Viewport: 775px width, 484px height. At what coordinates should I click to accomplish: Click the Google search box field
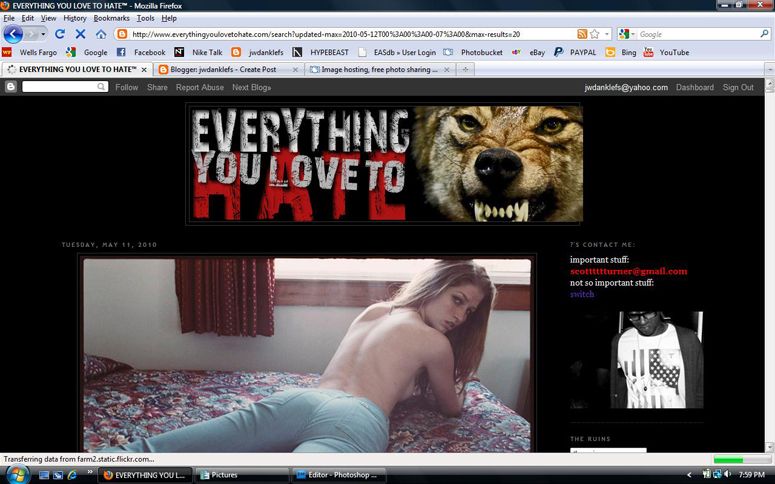tap(697, 34)
